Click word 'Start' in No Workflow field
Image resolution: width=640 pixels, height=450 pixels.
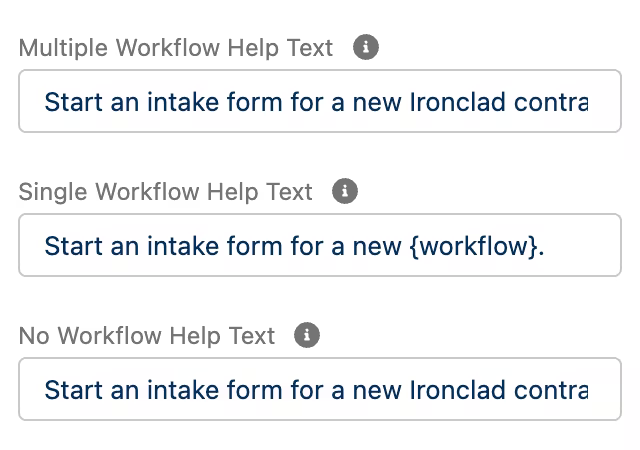coord(73,390)
